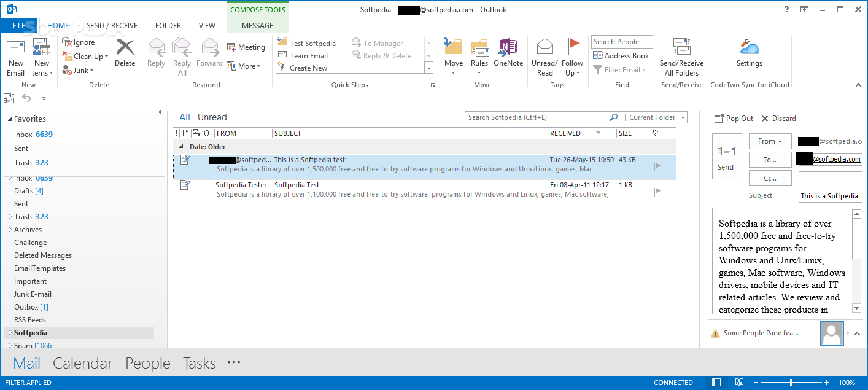
Task: Open the Drafts folder
Action: click(28, 191)
